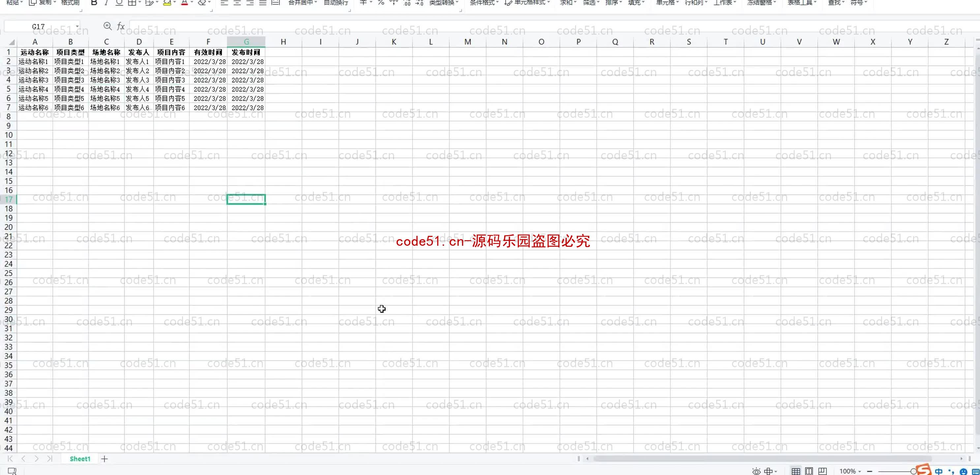980x475 pixels.
Task: Switch to page break preview
Action: 822,471
